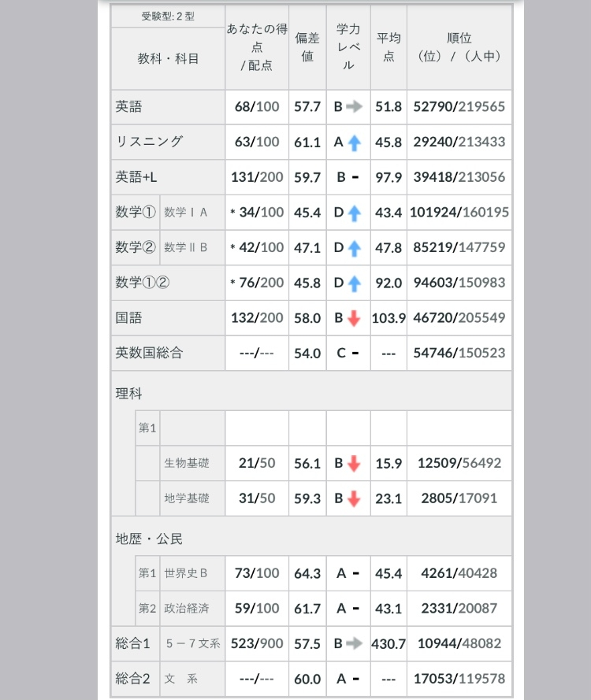Click the 73/100 score for 世界史B
Viewport: 591px width, 700px height.
257,573
